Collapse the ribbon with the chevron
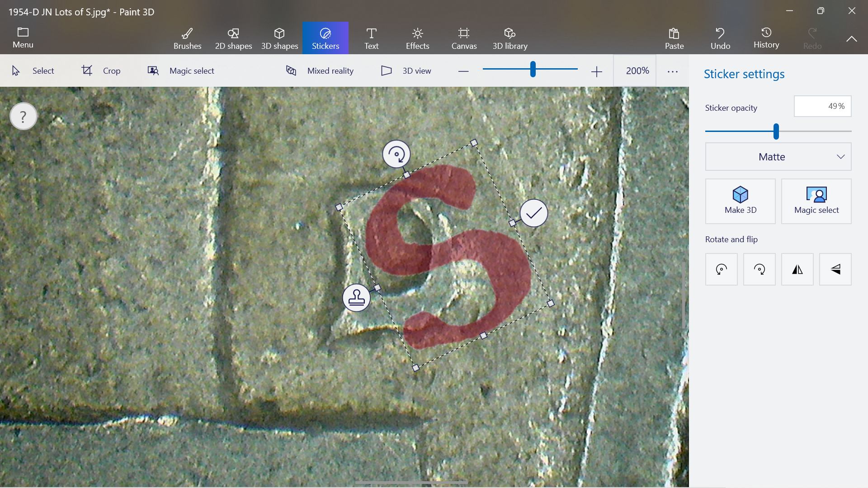This screenshot has width=868, height=488. pos(852,39)
